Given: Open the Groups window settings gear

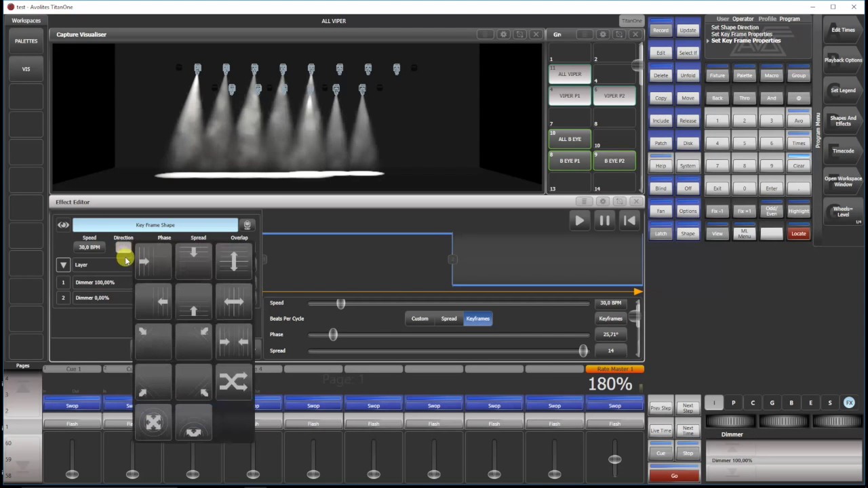Looking at the screenshot, I should (602, 35).
